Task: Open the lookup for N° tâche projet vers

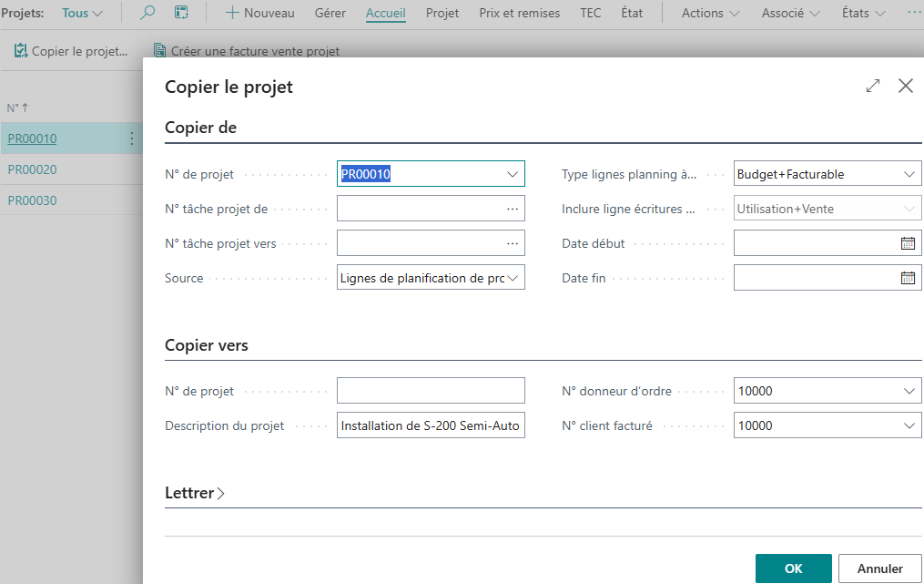Action: pyautogui.click(x=513, y=243)
